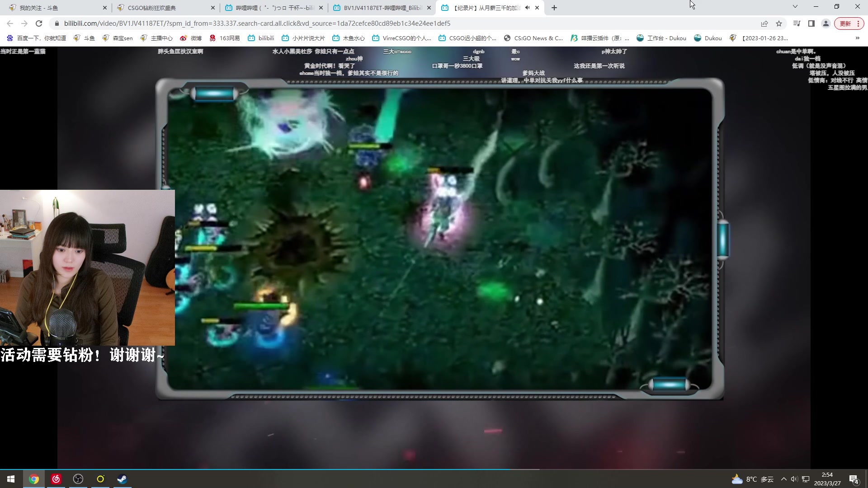
Task: View site information via the lock icon
Action: pos(57,23)
